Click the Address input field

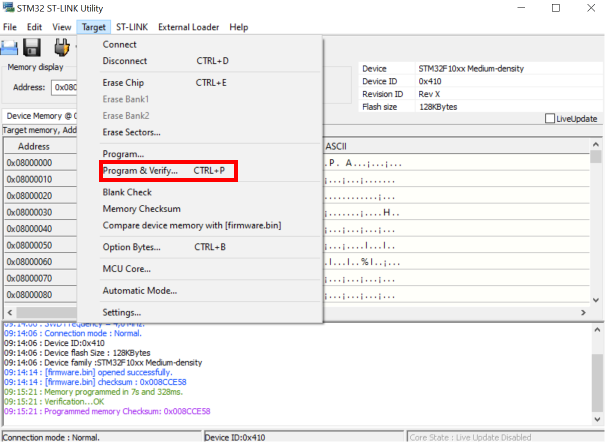click(x=64, y=87)
